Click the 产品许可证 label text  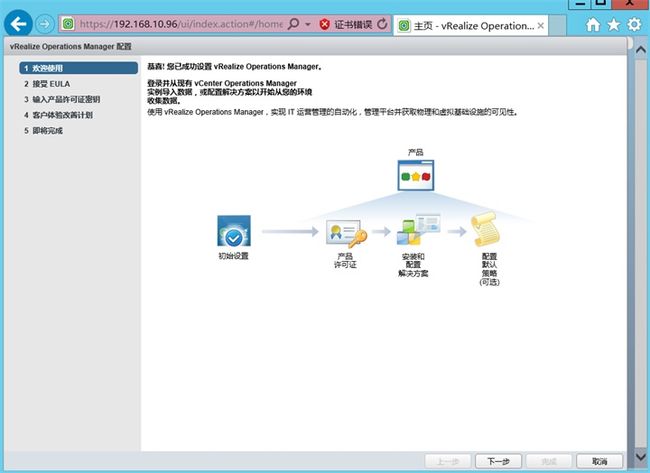point(345,260)
